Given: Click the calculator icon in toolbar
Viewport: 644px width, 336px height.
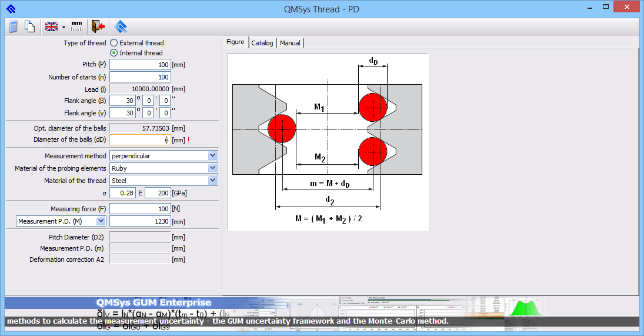Looking at the screenshot, I should coord(13,27).
